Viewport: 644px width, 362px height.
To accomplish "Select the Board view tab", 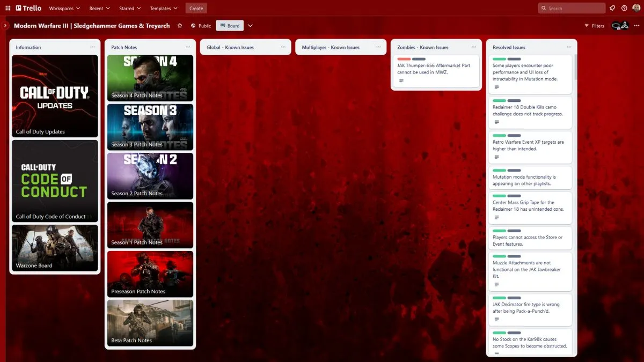I will click(x=230, y=25).
